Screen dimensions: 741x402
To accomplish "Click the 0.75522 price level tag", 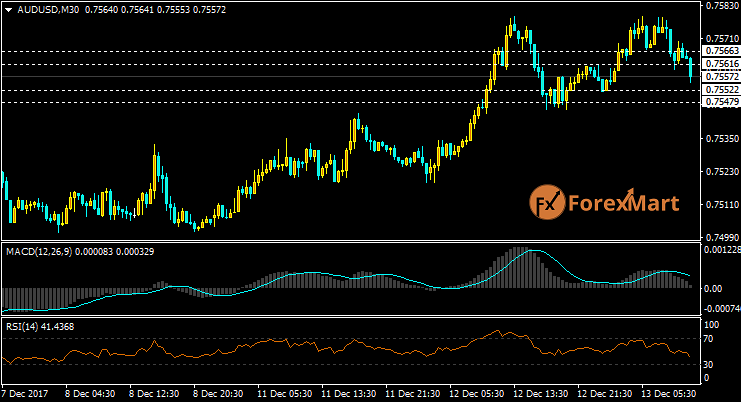I will 720,90.
